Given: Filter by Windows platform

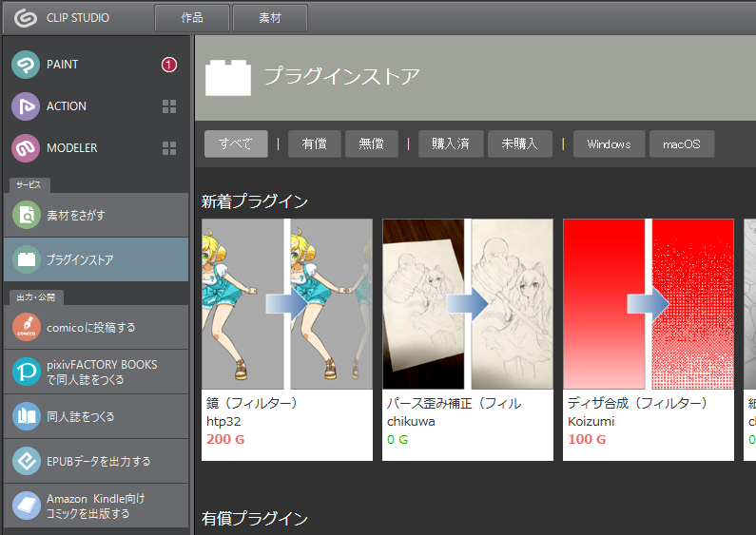Looking at the screenshot, I should pos(609,143).
